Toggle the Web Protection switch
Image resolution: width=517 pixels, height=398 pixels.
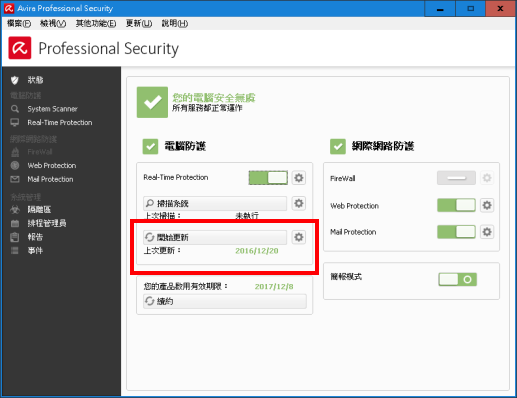(456, 205)
